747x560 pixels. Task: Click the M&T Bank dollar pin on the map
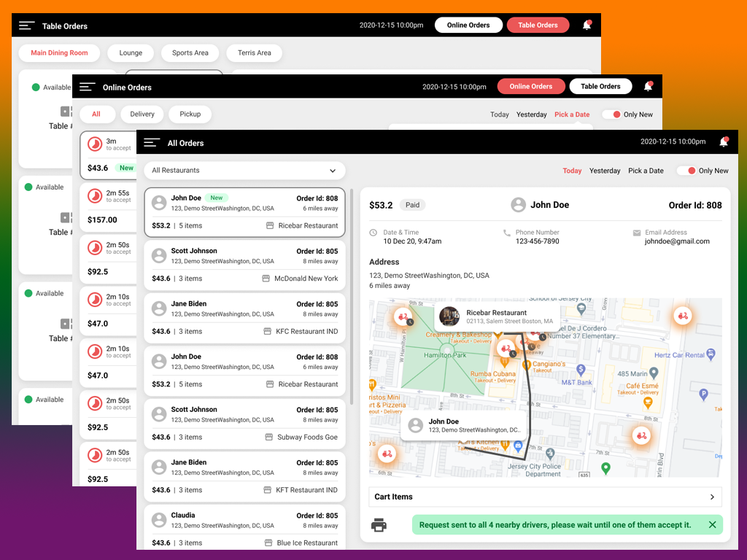[581, 370]
